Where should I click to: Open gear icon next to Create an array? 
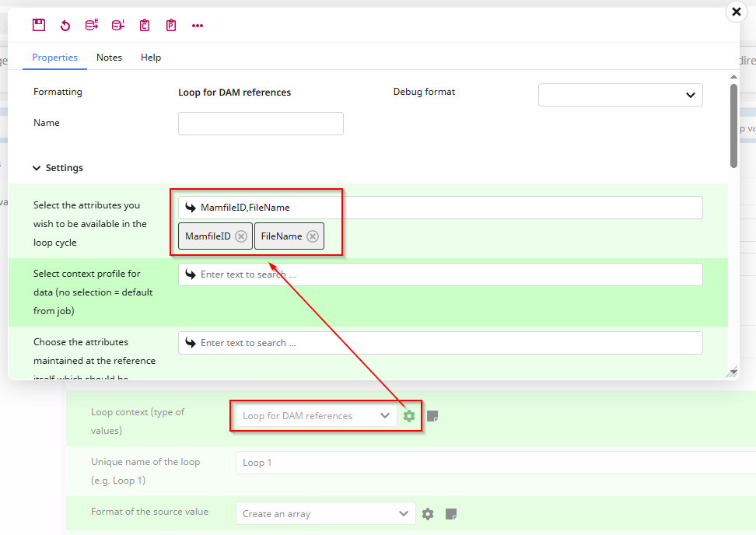427,513
